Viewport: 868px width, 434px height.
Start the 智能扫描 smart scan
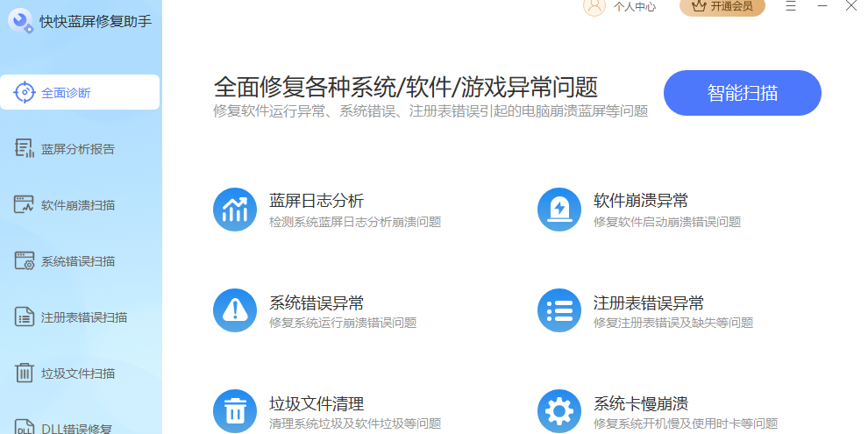click(742, 93)
